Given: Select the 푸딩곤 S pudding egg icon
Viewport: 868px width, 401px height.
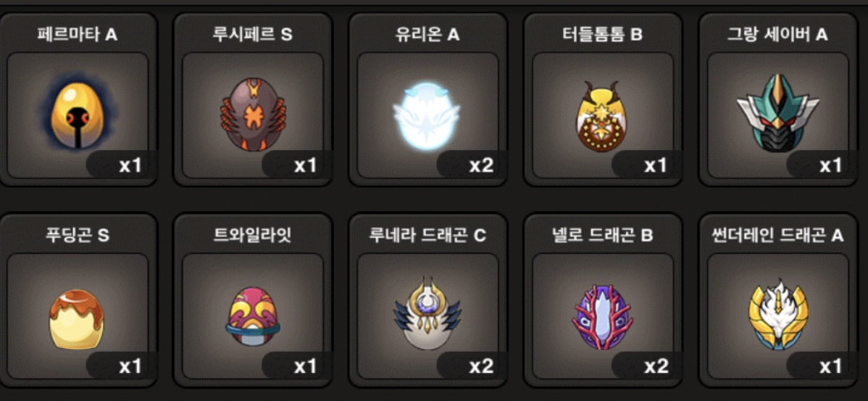Looking at the screenshot, I should pos(76,319).
